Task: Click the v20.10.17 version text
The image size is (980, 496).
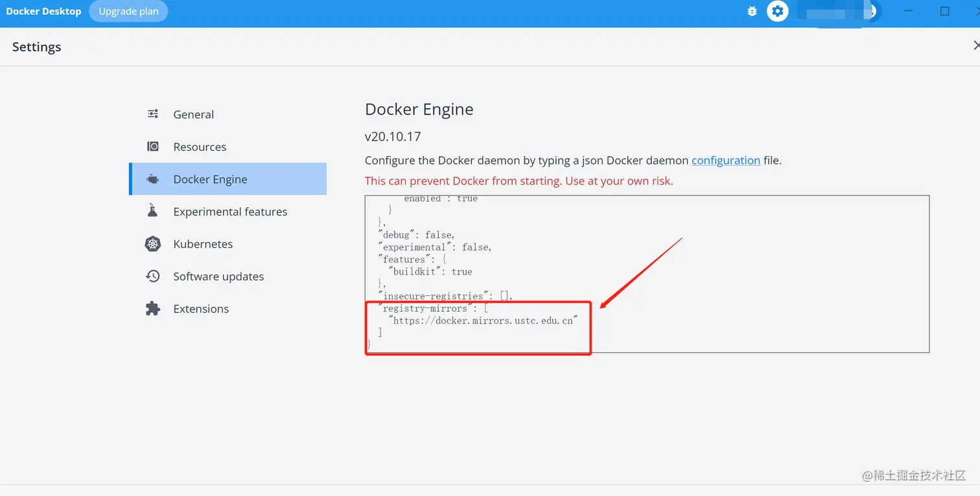Action: (393, 137)
